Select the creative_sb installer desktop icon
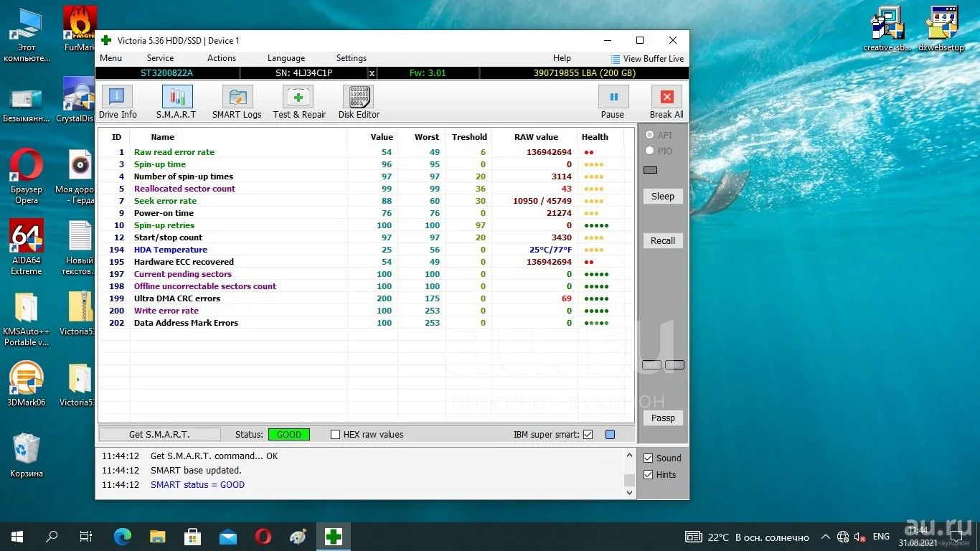 tap(887, 29)
